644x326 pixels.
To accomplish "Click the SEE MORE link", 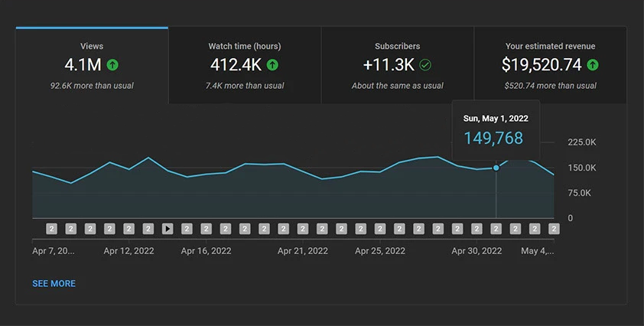I will coord(54,284).
